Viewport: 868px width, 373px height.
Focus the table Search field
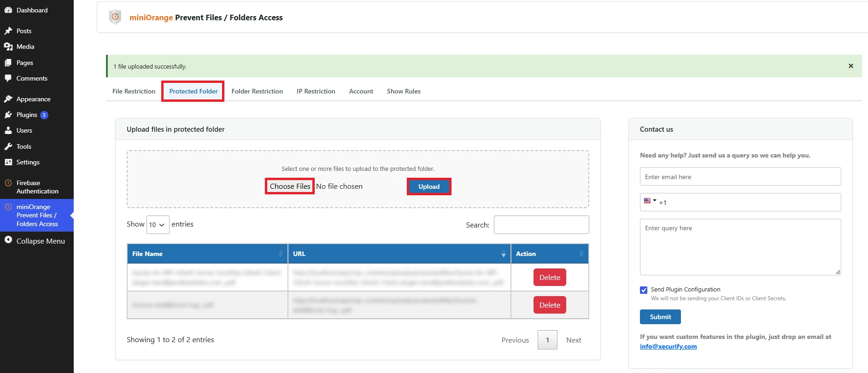(x=541, y=225)
